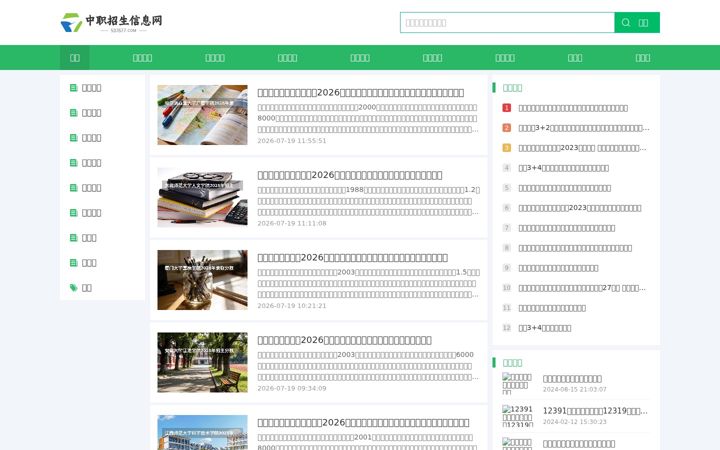Click the first list icon in the left sidebar
The image size is (720, 450).
click(73, 87)
